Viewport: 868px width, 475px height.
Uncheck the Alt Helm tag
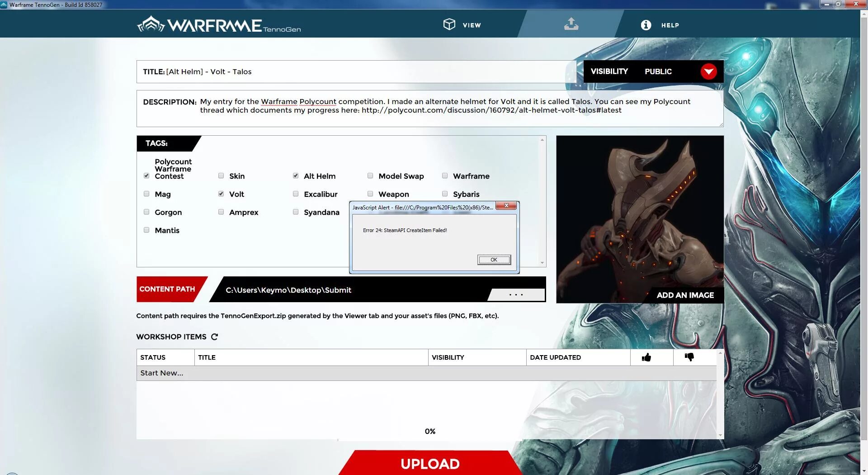[296, 176]
